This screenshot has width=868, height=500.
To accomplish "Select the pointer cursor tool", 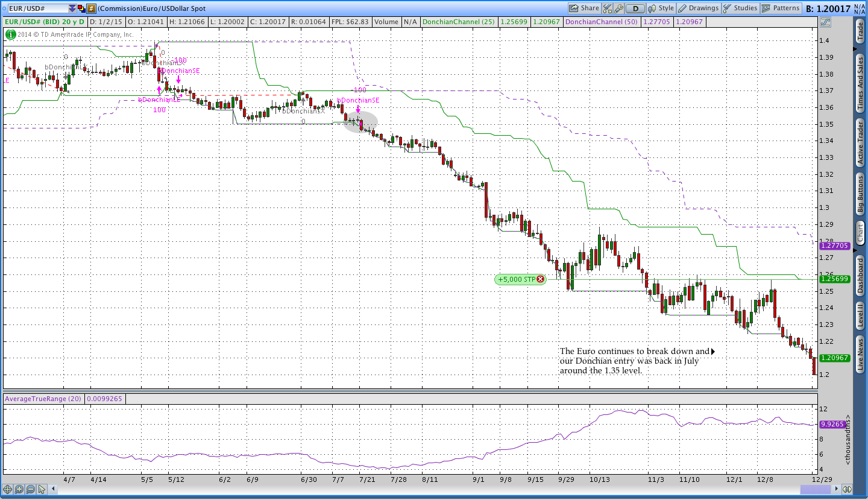I will point(42,489).
